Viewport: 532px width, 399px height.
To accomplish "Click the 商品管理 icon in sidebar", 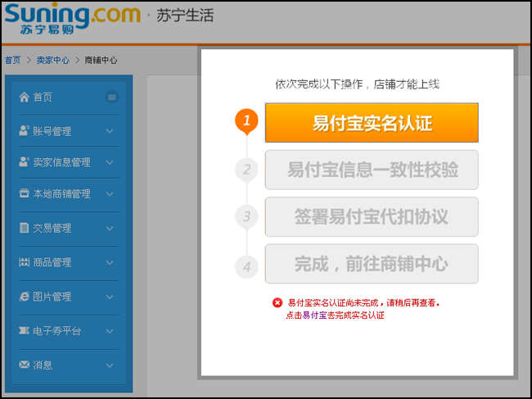I will 25,262.
